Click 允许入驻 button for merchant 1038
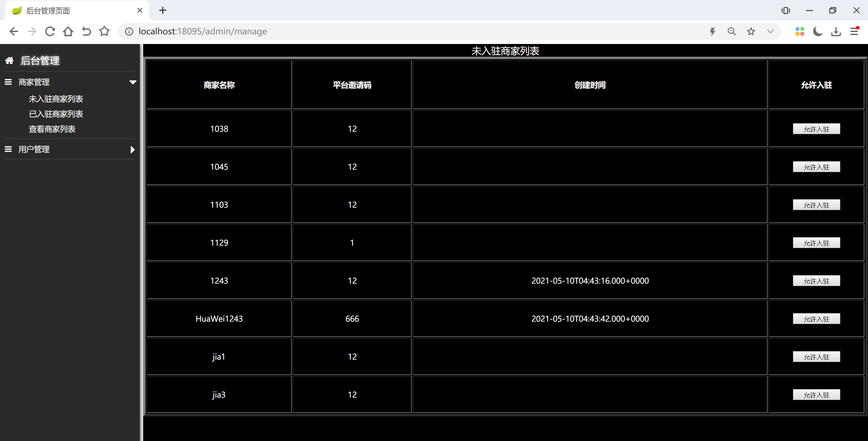 pyautogui.click(x=816, y=129)
